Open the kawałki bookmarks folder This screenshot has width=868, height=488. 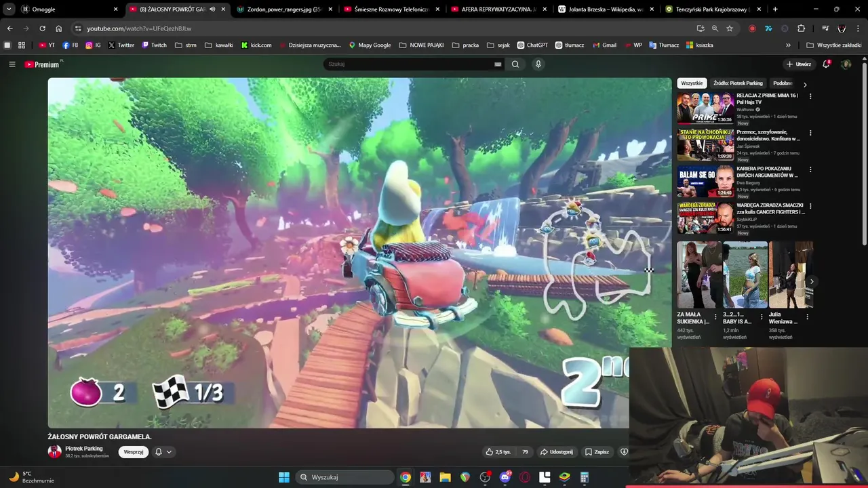pyautogui.click(x=219, y=45)
